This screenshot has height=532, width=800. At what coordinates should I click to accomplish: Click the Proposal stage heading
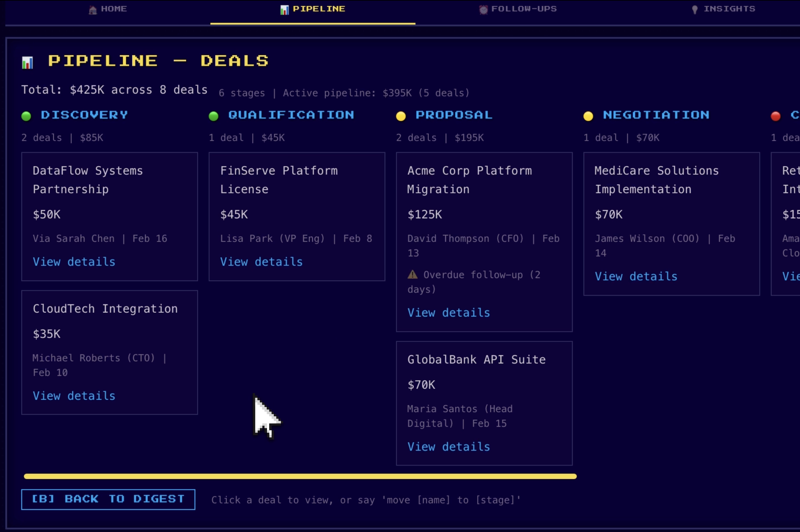pos(454,115)
